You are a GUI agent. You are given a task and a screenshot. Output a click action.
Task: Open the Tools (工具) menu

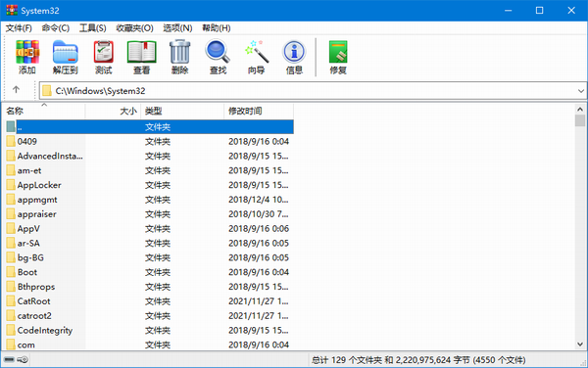pyautogui.click(x=93, y=28)
